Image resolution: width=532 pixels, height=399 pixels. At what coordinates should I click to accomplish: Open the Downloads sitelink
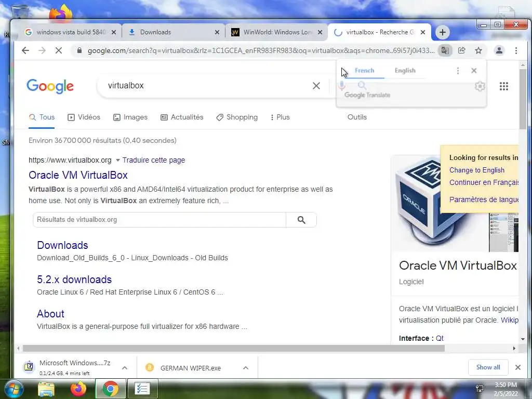coord(62,245)
